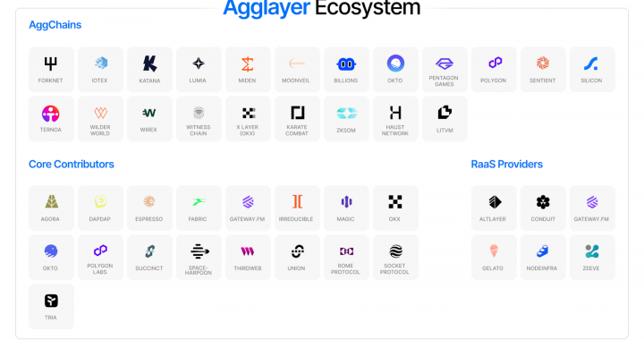Open the Miden tile
Screen dimensions: 644x340
tap(248, 70)
